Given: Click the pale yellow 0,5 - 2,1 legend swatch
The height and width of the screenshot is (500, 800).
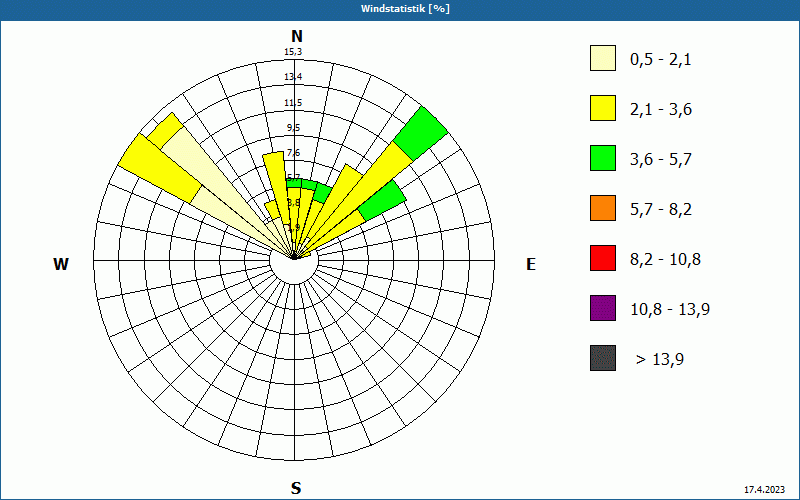Looking at the screenshot, I should (603, 58).
